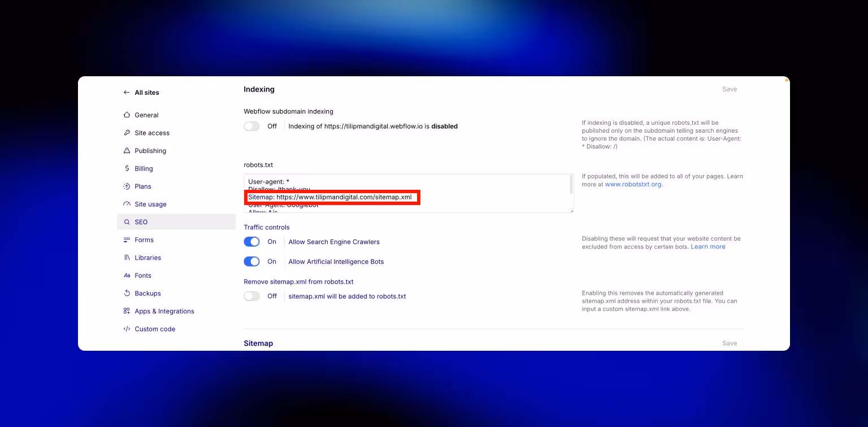Click the Sitemap section heading
Screen dimensions: 868x427
point(258,343)
